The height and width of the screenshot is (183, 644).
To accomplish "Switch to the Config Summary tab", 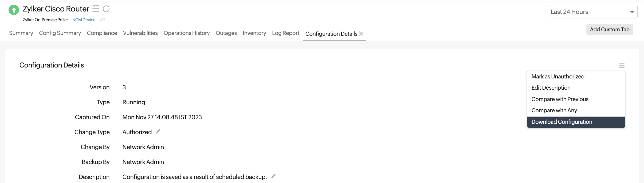I will [x=60, y=33].
